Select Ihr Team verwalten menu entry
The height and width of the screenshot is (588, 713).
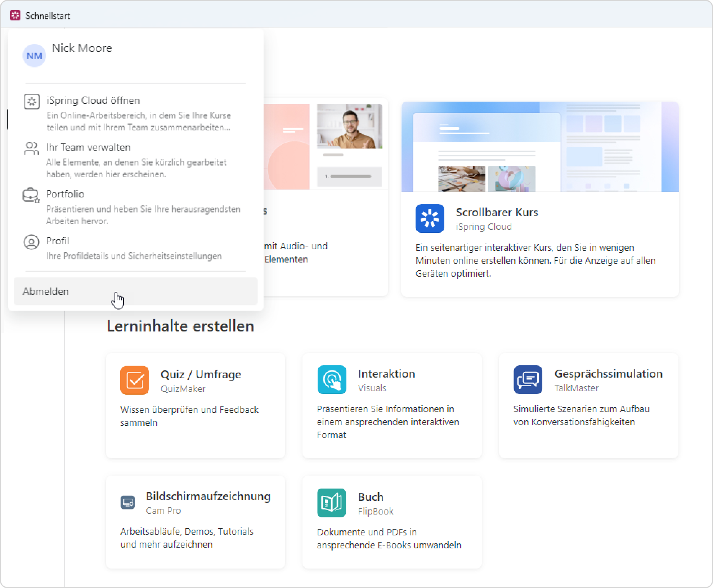[x=135, y=160]
